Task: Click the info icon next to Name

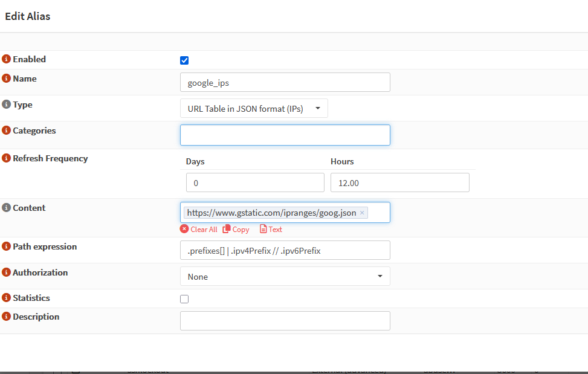Action: click(x=7, y=79)
